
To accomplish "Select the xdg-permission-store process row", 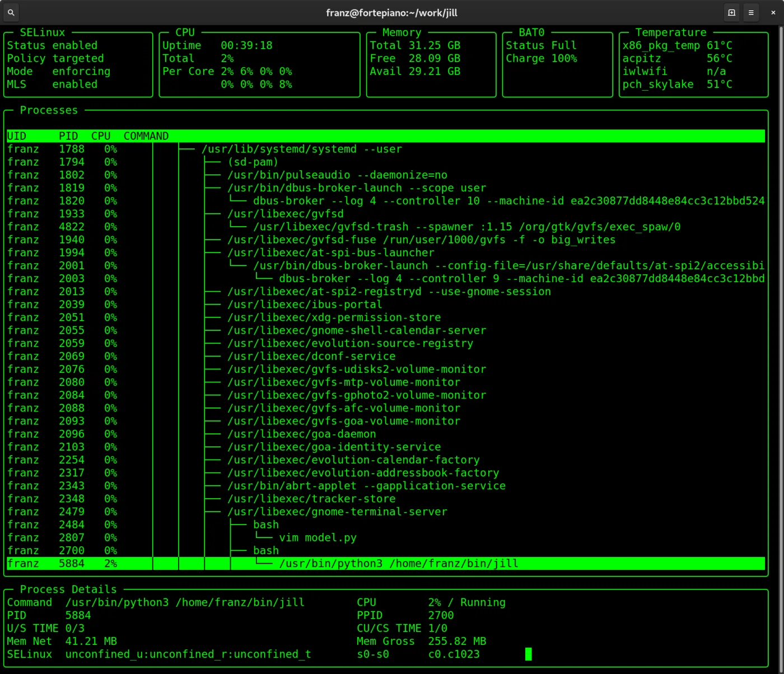I will [386, 317].
